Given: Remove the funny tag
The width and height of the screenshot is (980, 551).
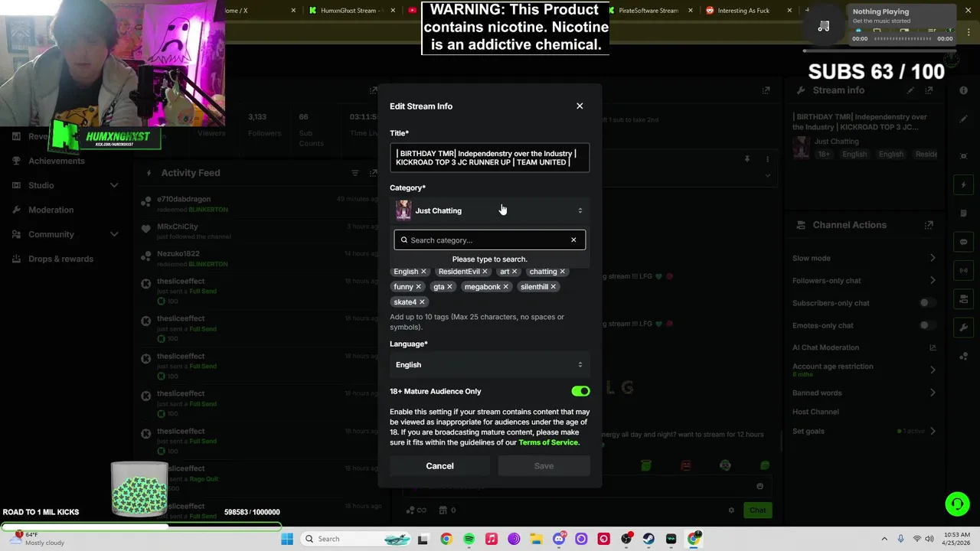Looking at the screenshot, I should (418, 287).
